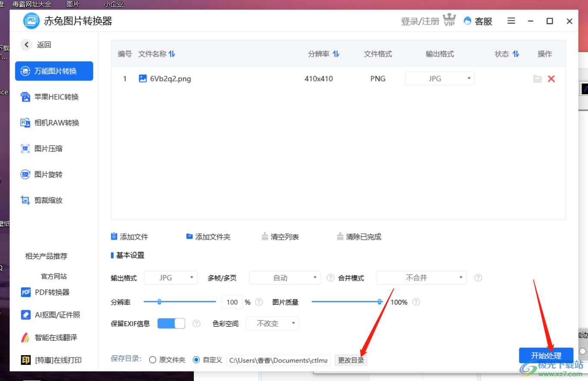Click the 开始处理 button

point(546,356)
